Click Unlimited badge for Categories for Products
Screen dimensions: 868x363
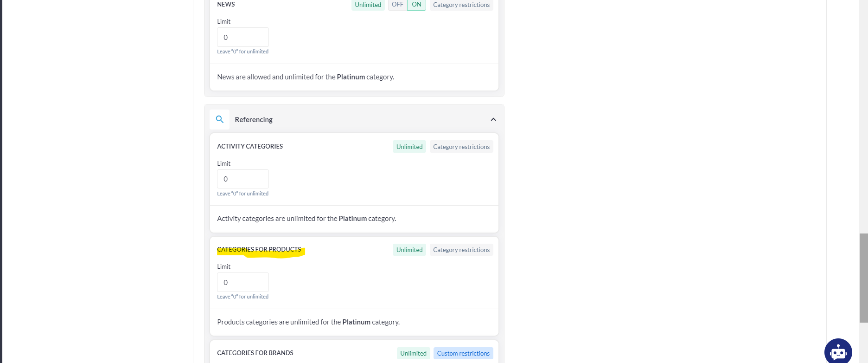pyautogui.click(x=409, y=250)
